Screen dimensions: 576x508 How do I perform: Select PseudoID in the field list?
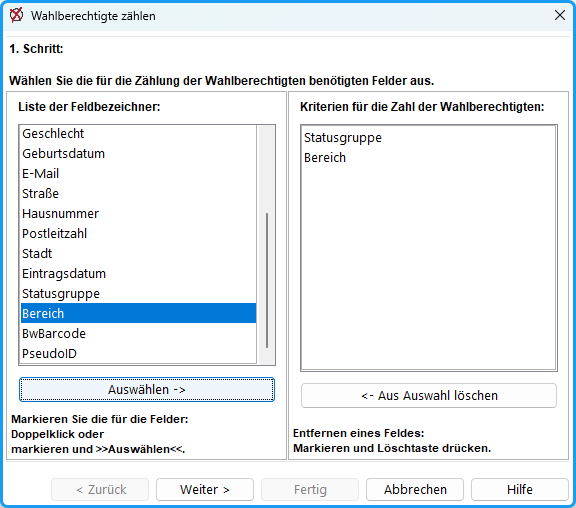[138, 353]
